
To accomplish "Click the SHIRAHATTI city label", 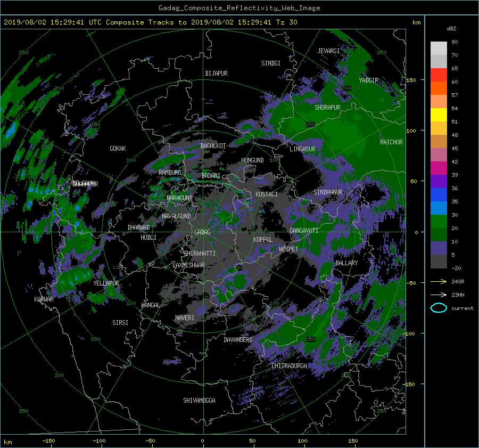I will 200,254.
